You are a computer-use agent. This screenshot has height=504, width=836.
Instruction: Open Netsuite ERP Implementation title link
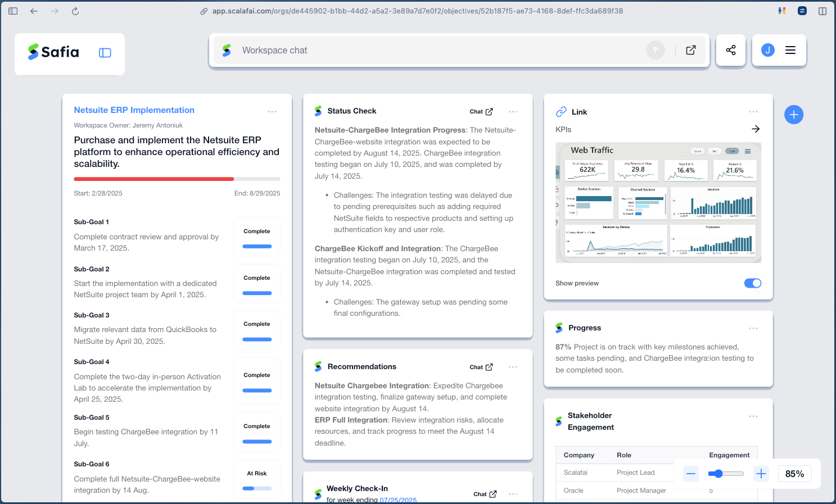[134, 110]
